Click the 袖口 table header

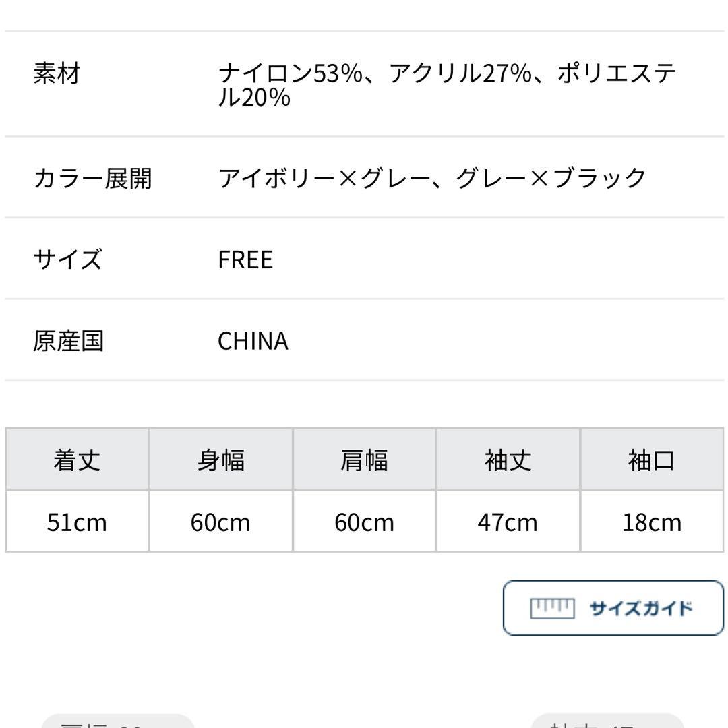tap(651, 460)
